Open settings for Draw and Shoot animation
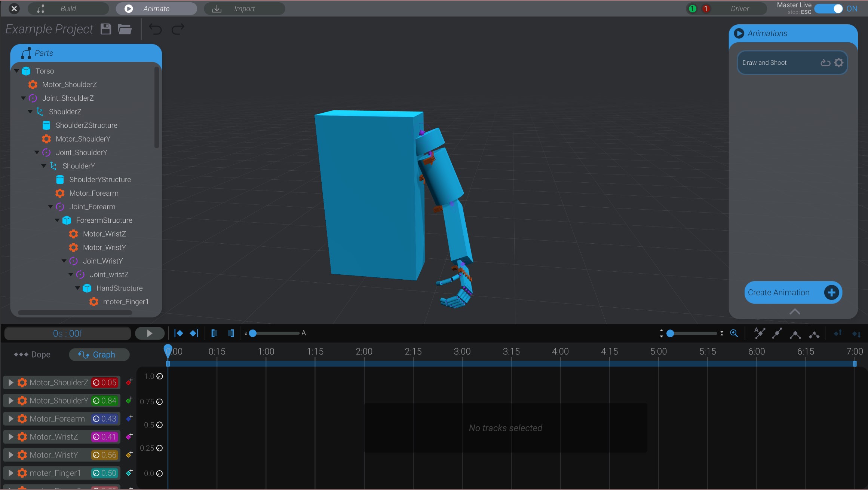 coord(839,63)
